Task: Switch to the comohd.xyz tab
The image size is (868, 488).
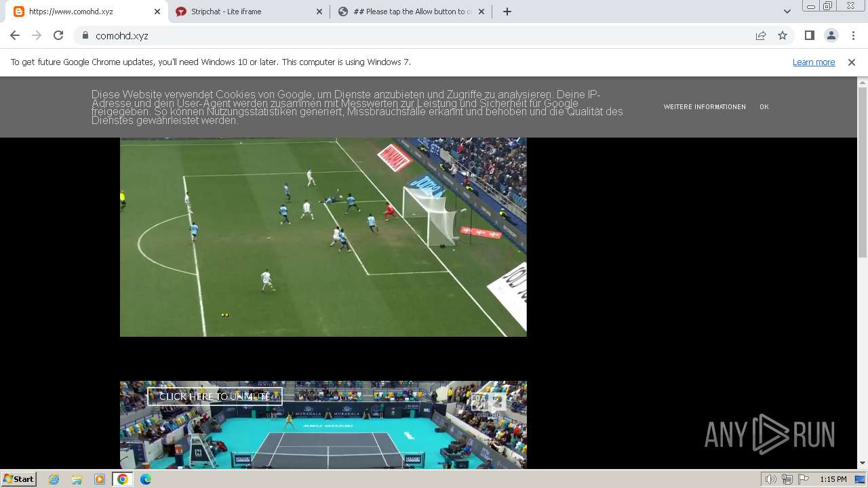Action: [85, 12]
